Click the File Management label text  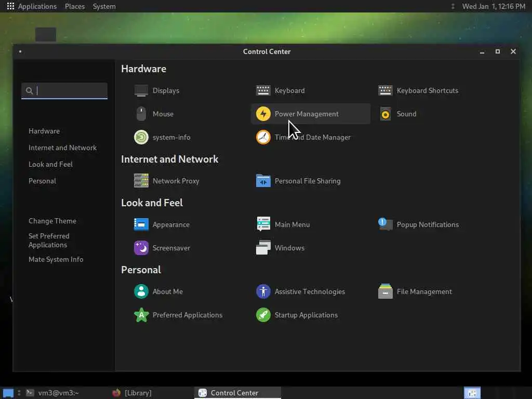tap(424, 291)
